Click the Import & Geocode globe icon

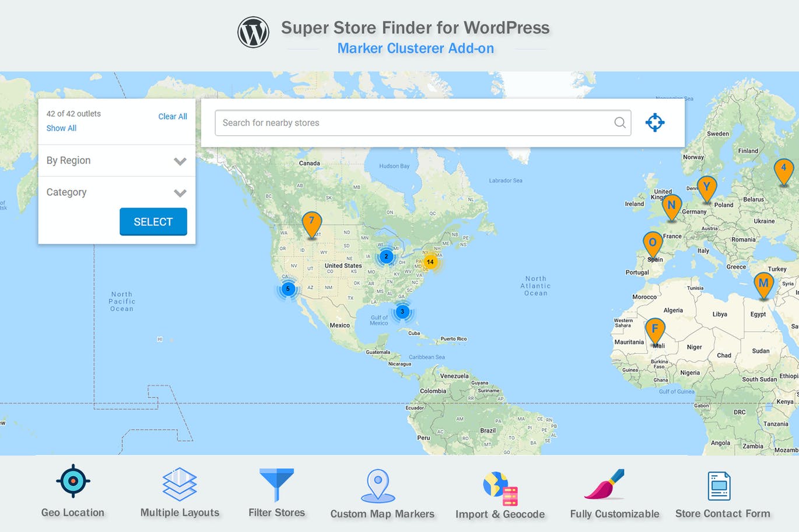[x=500, y=489]
